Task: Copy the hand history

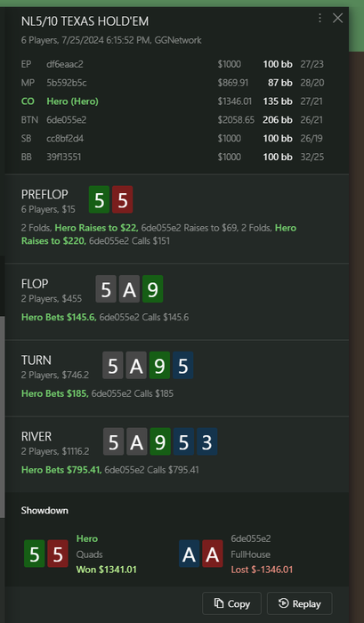Action: 231,603
